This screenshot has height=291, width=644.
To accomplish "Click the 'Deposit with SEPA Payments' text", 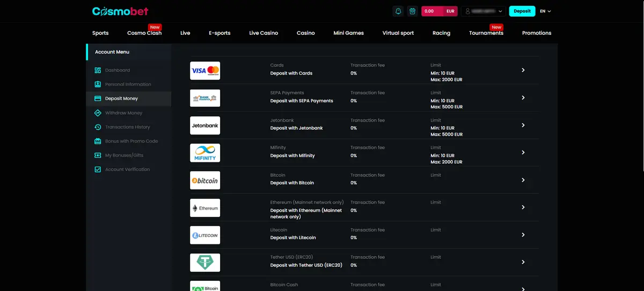I will pos(302,101).
